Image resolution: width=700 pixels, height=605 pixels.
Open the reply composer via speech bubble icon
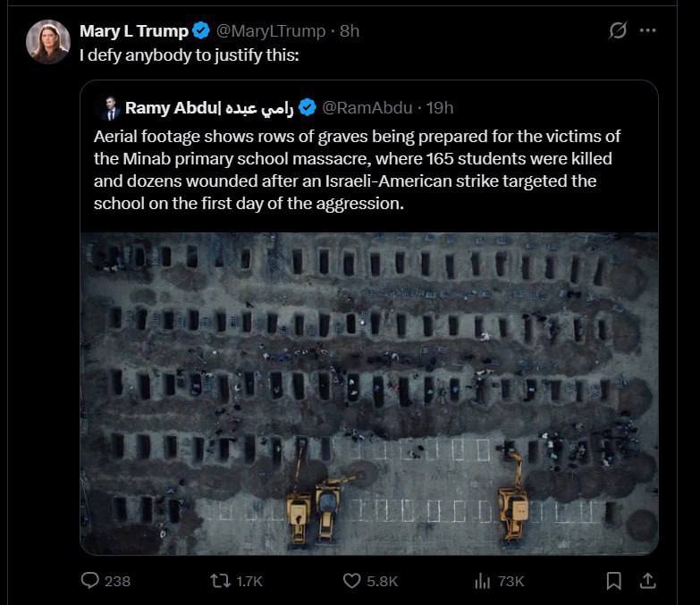[90, 581]
